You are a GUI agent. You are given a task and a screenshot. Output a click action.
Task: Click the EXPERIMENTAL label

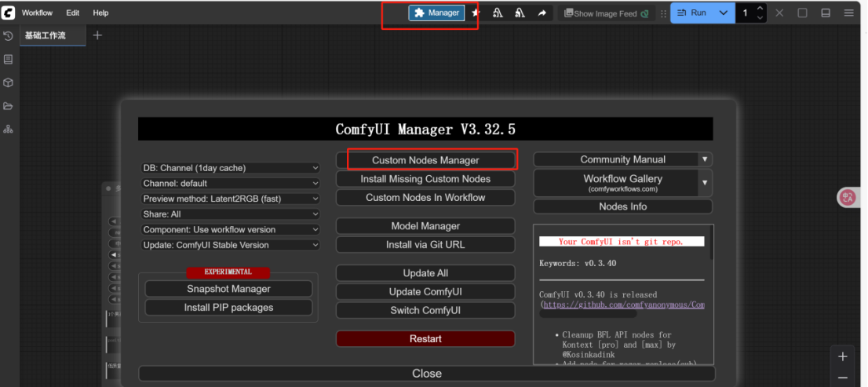(228, 272)
